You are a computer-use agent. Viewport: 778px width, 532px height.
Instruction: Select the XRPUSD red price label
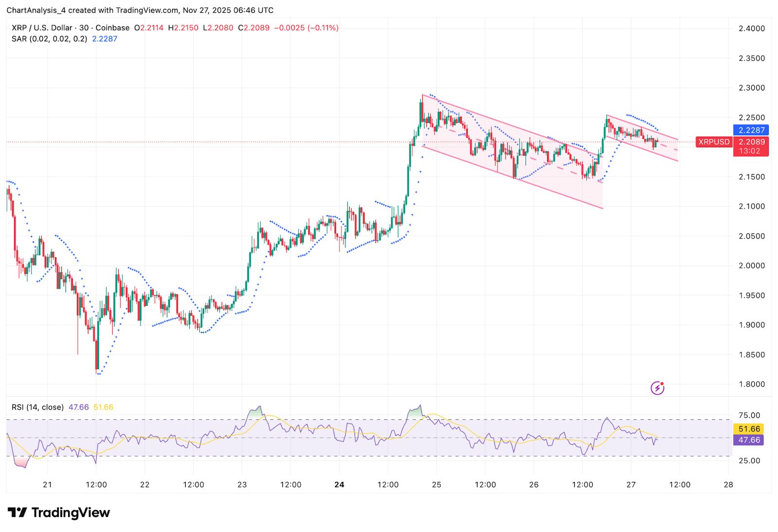[x=714, y=142]
